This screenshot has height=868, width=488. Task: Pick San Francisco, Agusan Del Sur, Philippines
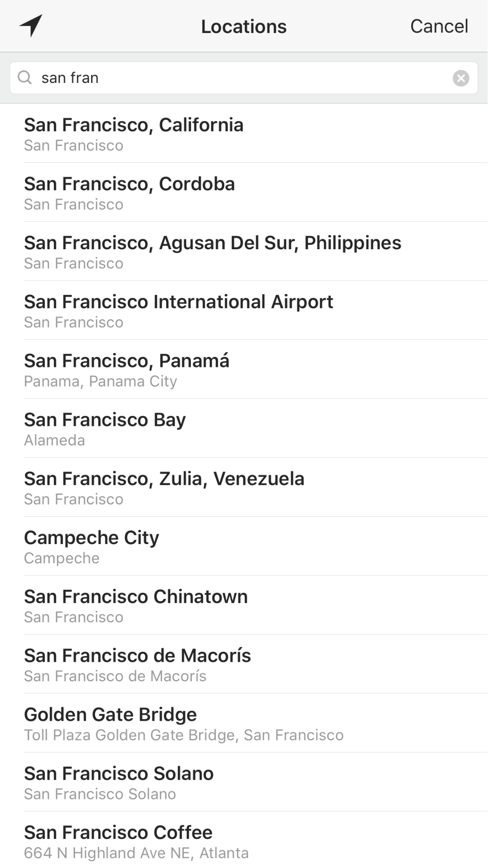[213, 251]
